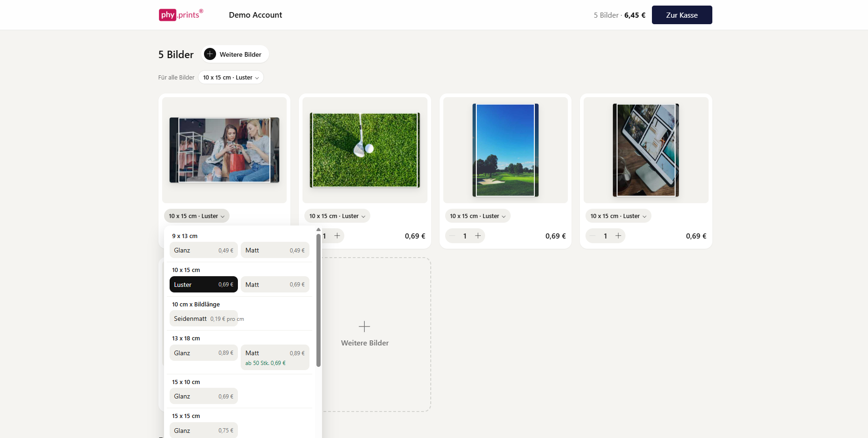The image size is (868, 438).
Task: Collapse the shopping photo format dropdown
Action: pos(197,216)
